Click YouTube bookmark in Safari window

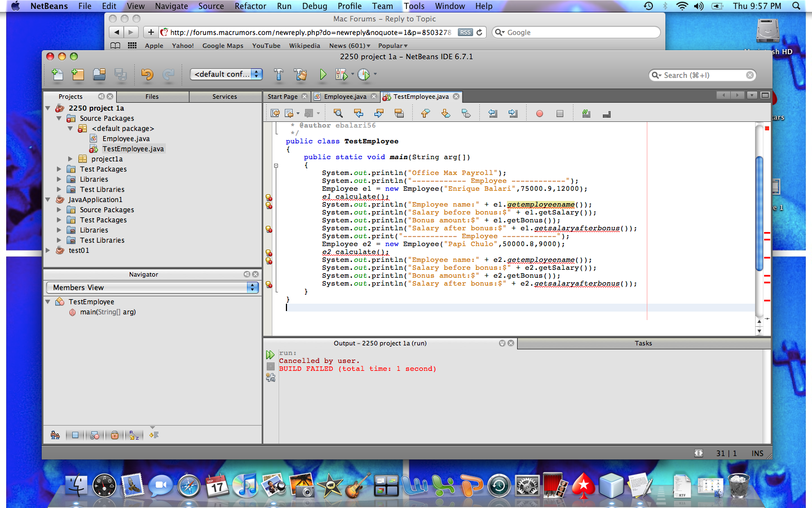[266, 46]
